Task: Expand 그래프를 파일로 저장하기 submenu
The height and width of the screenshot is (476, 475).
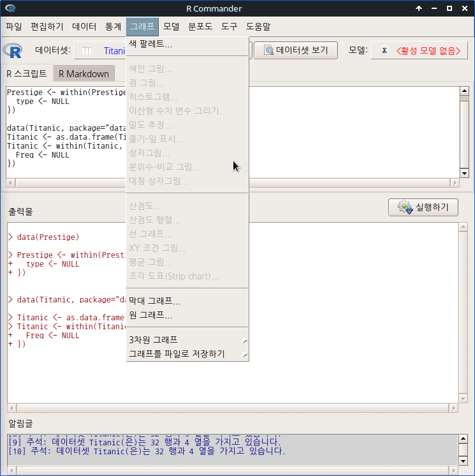Action: pos(187,354)
